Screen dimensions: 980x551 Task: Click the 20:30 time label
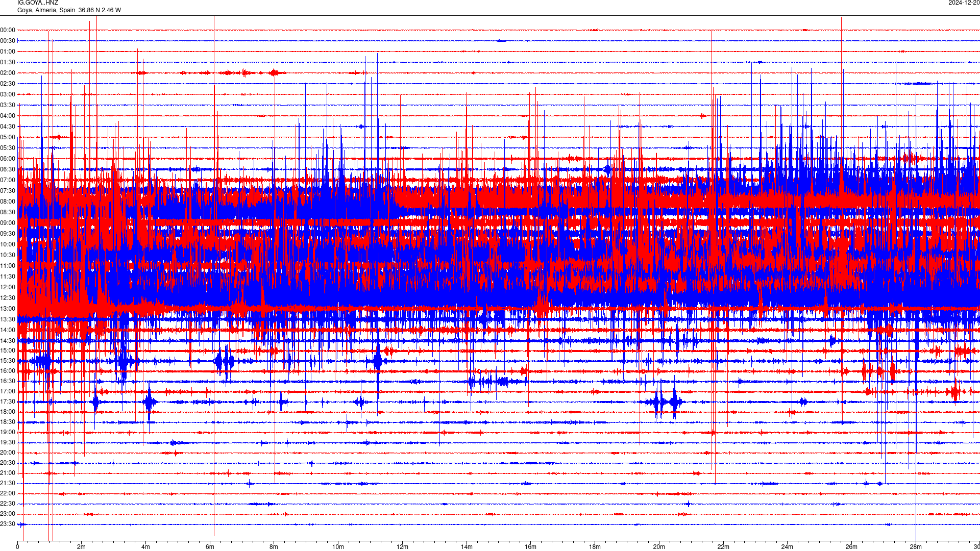tap(8, 463)
